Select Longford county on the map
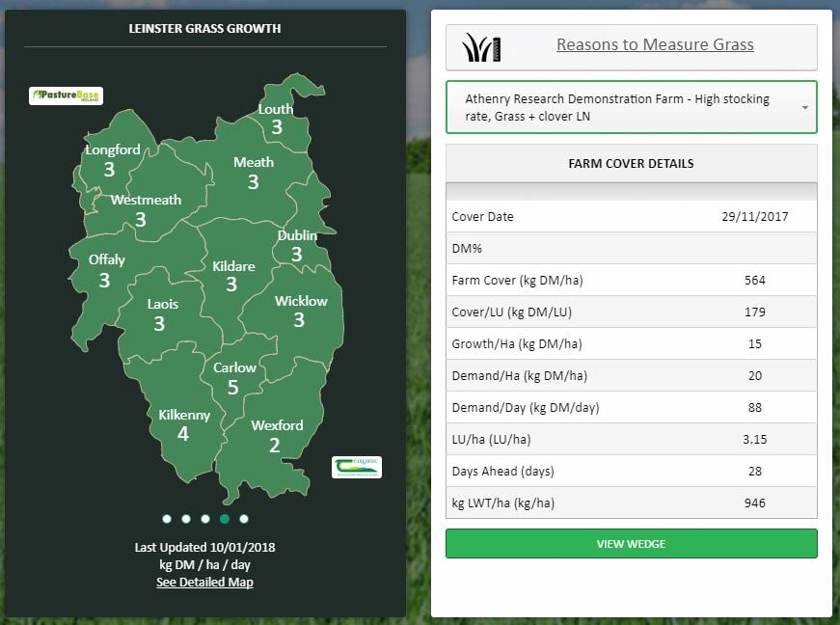840x625 pixels. click(x=111, y=160)
